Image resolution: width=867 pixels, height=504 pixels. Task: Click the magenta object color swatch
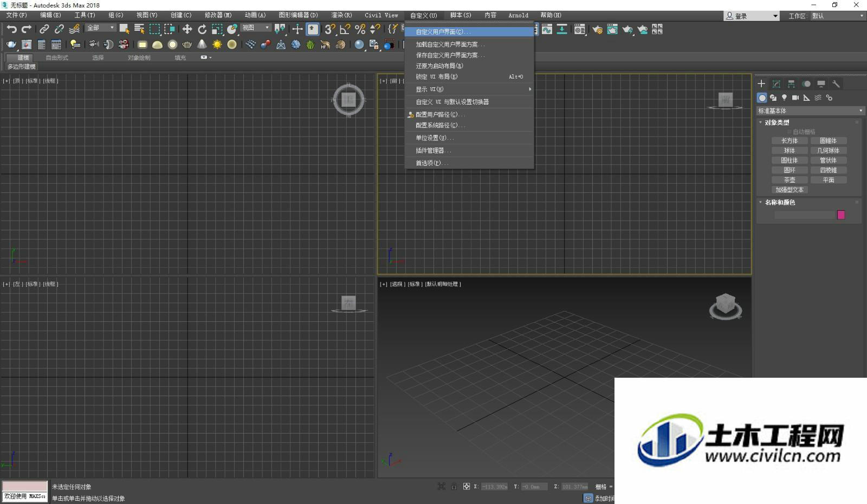click(x=841, y=215)
